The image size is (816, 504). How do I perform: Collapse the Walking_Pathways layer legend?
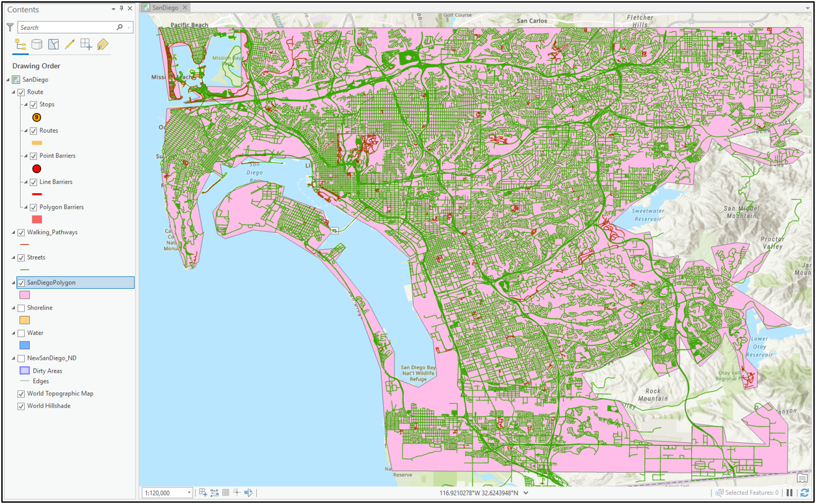click(x=14, y=232)
